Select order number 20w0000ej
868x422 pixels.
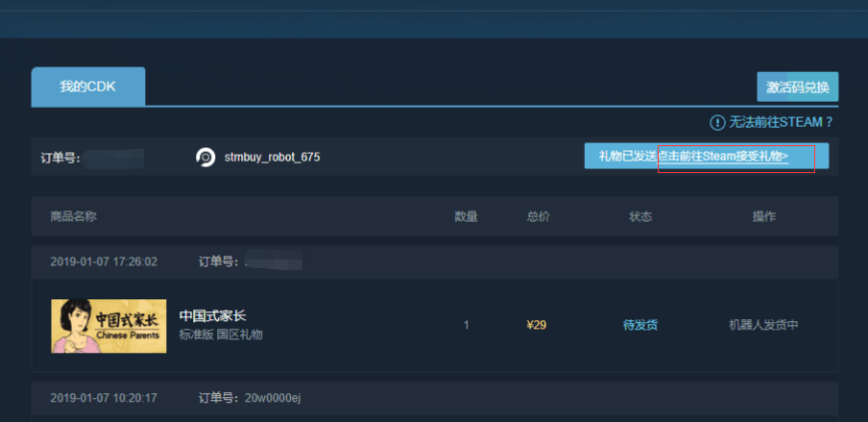[x=273, y=398]
